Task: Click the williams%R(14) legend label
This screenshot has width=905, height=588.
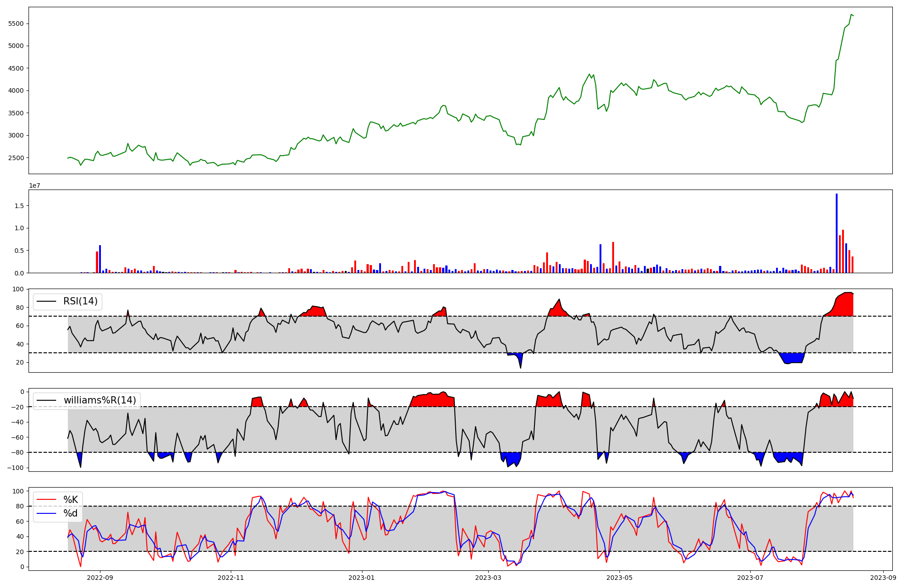Action: 100,400
